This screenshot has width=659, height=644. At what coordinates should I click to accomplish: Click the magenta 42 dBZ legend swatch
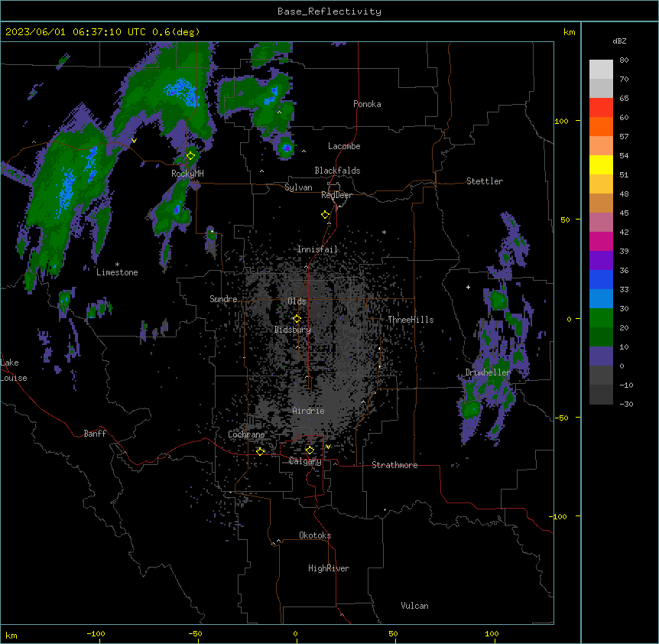[601, 241]
